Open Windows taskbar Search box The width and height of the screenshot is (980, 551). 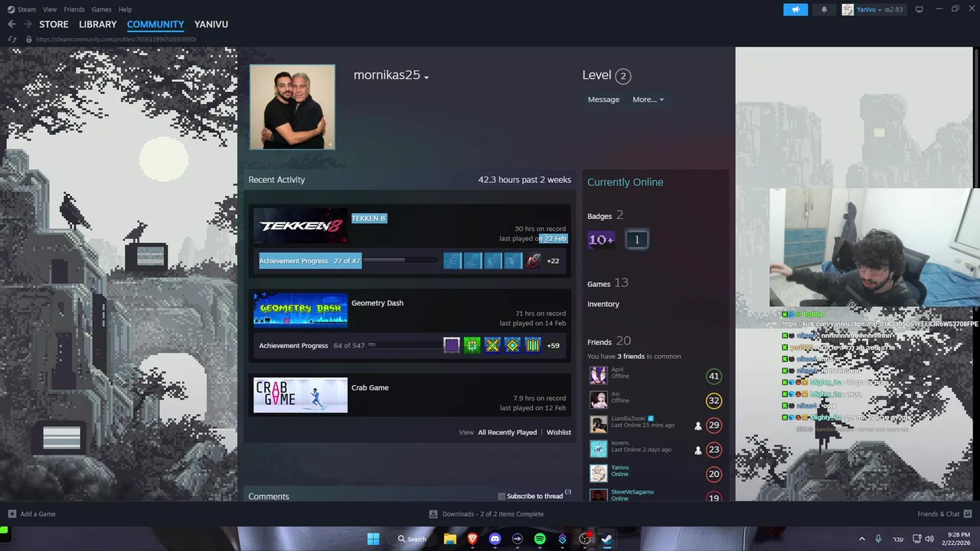tap(412, 539)
